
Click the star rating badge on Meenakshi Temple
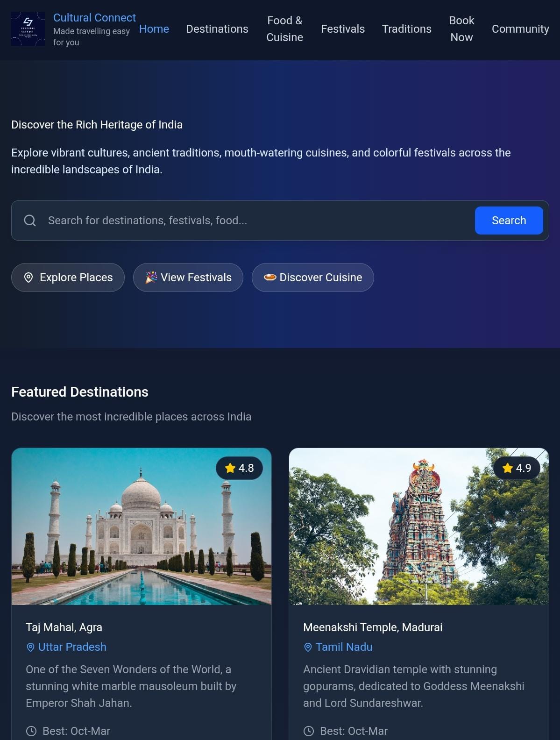517,468
